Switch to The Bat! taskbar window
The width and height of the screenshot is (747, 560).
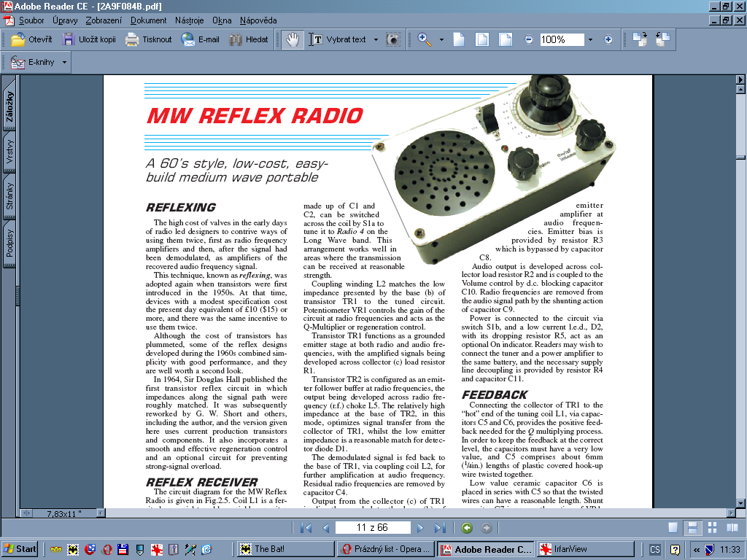pyautogui.click(x=285, y=549)
